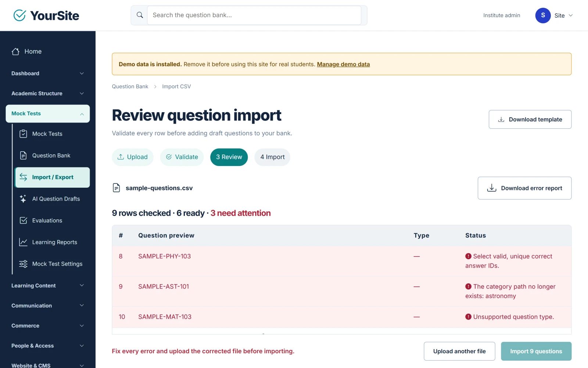Image resolution: width=588 pixels, height=368 pixels.
Task: Select the 4 Import step
Action: coord(272,157)
